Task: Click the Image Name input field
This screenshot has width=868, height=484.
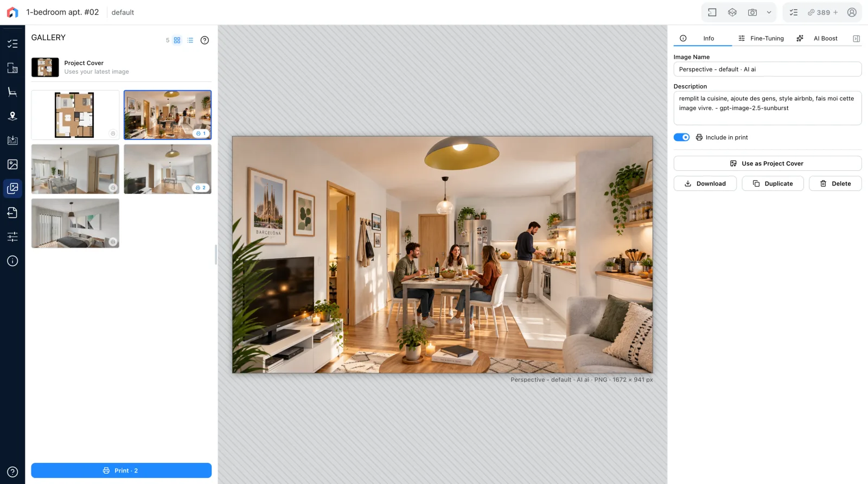Action: pyautogui.click(x=768, y=69)
